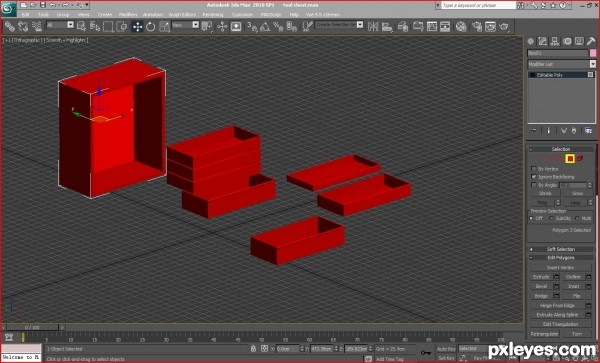Toggle the Pin Stack icon
The image size is (600, 363).
coord(534,130)
